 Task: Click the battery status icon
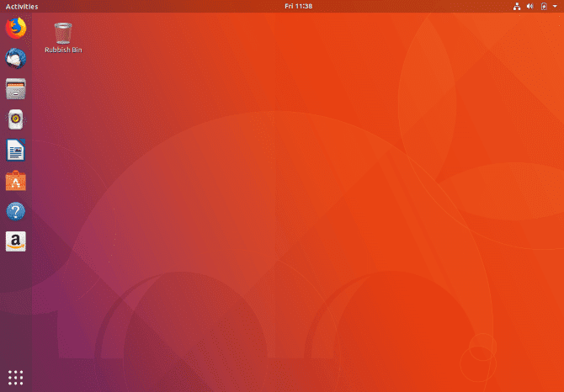(x=544, y=6)
